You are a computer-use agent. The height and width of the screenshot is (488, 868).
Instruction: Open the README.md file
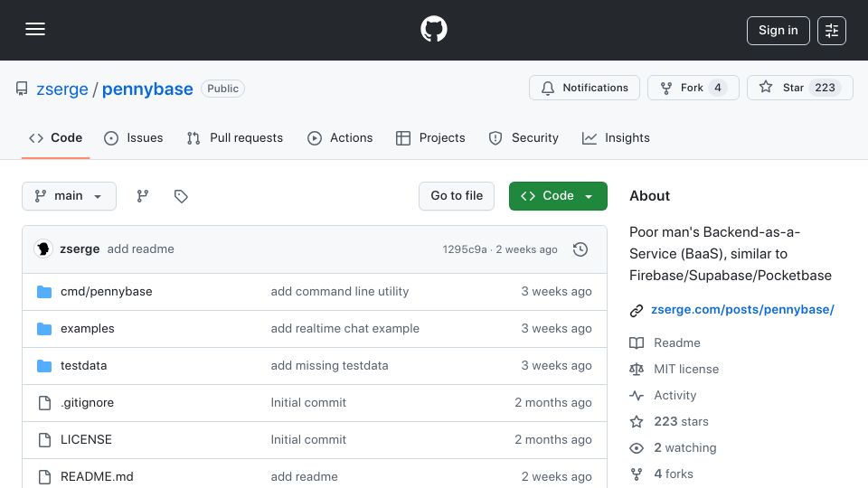(97, 476)
